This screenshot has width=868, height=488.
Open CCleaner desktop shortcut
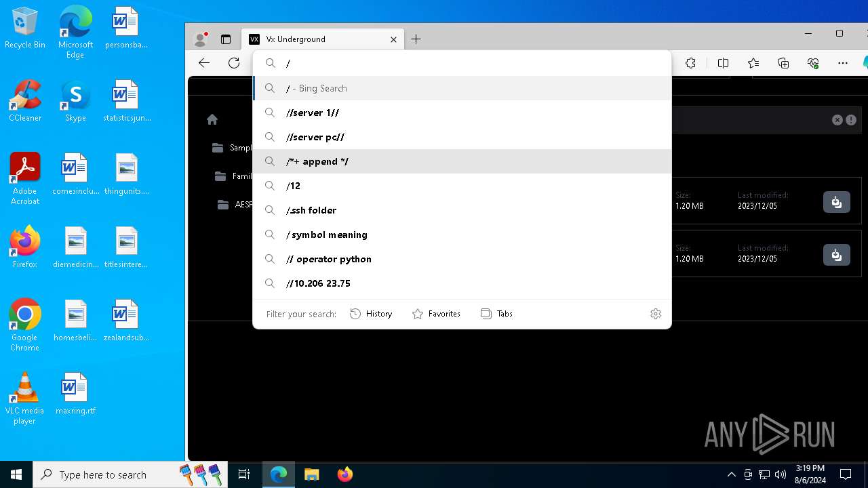tap(25, 101)
